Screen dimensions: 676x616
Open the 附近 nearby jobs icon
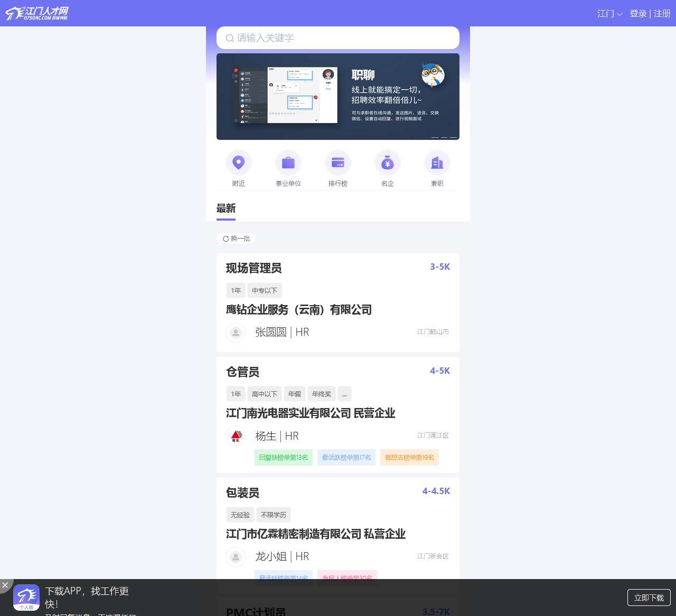(x=239, y=163)
